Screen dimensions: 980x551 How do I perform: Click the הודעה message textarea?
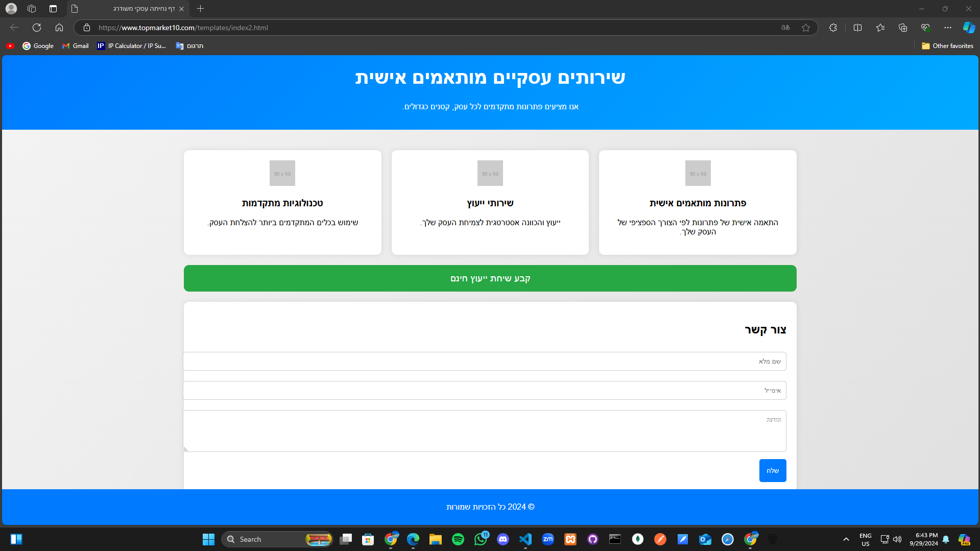click(484, 430)
